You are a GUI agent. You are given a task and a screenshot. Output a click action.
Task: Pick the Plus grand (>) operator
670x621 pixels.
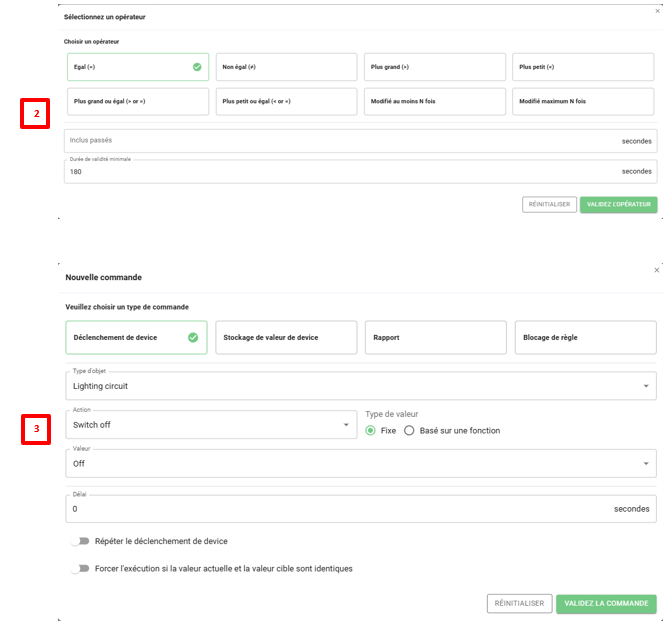(x=434, y=67)
